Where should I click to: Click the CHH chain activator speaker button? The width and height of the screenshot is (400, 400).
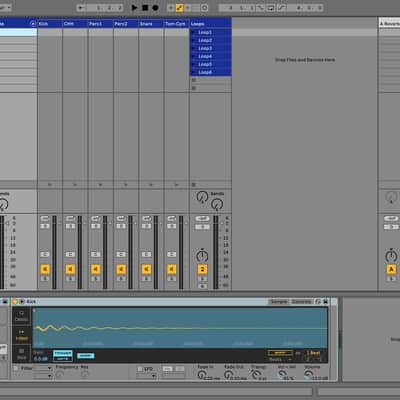(x=70, y=269)
